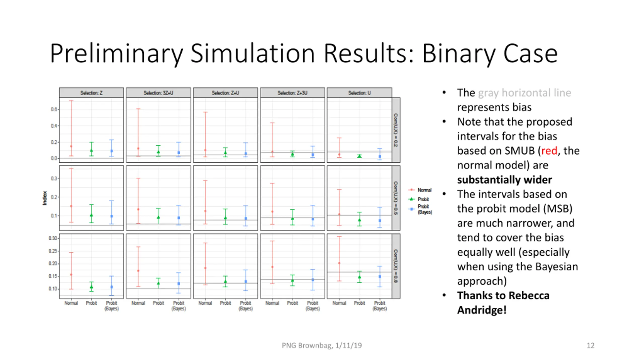The image size is (644, 362).
Task: Click 'Probit (Bayes)' x-axis label under Selection: U column
Action: [x=380, y=306]
